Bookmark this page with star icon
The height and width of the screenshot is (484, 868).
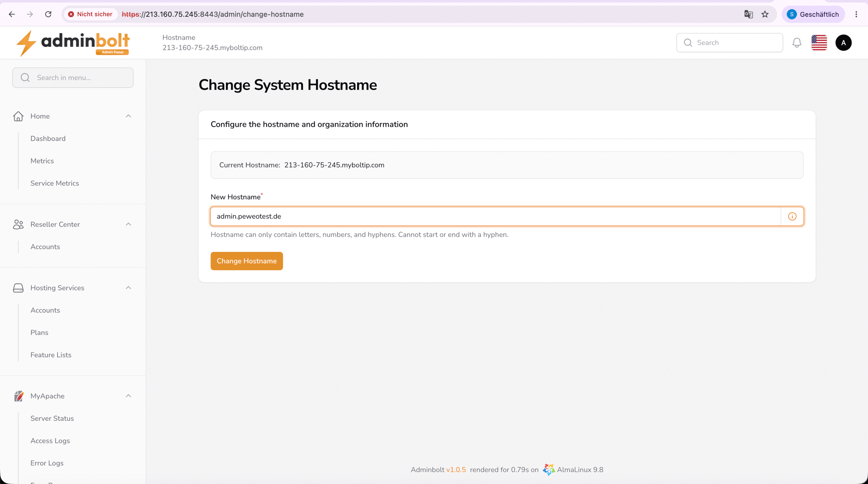[x=765, y=14]
